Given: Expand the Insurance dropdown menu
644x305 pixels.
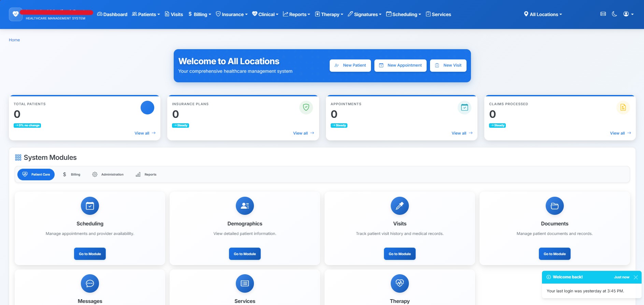Looking at the screenshot, I should tap(231, 14).
